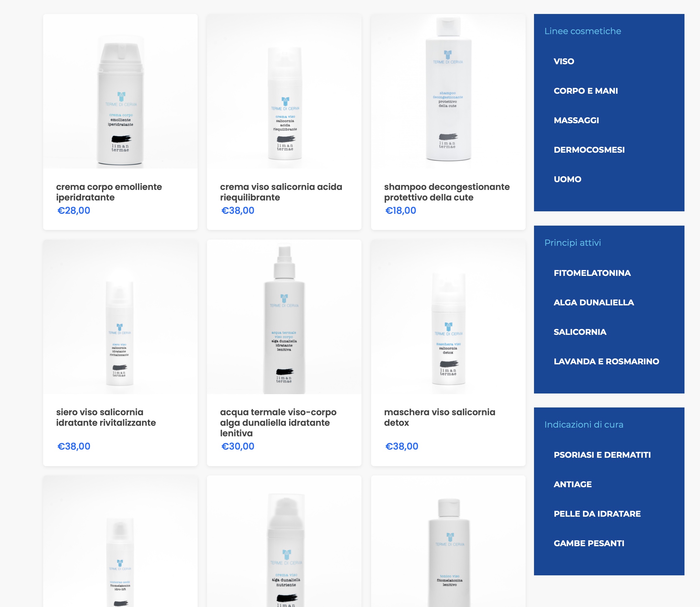Image resolution: width=700 pixels, height=607 pixels.
Task: Filter by ALGA DUNALIELLA ingredient
Action: click(594, 303)
